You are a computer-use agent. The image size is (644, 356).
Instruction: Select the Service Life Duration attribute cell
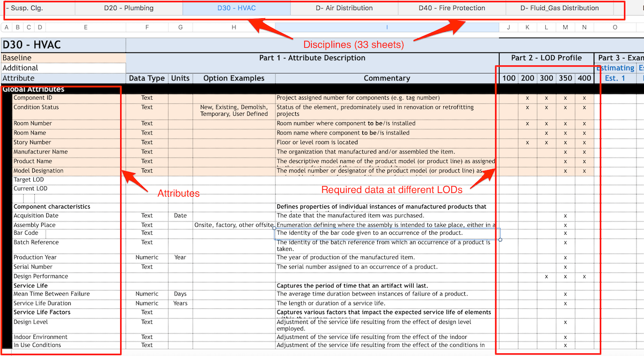coord(69,303)
